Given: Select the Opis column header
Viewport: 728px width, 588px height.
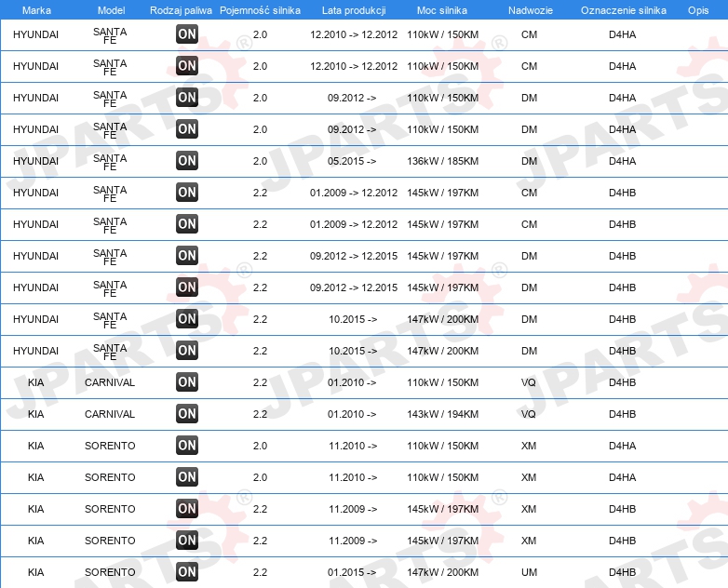Looking at the screenshot, I should coord(698,10).
